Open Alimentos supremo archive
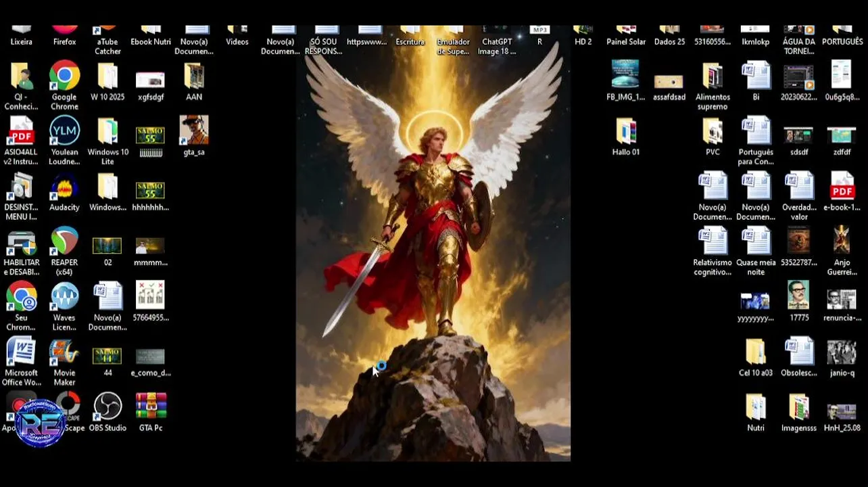 coord(713,76)
